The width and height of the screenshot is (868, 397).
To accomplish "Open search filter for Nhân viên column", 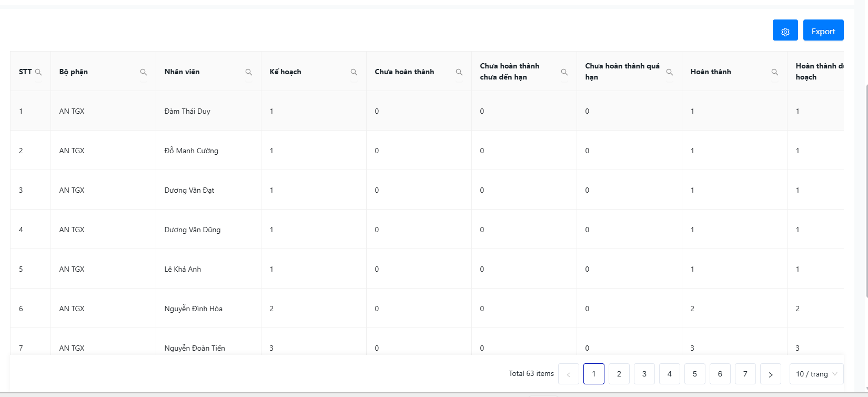I will [248, 72].
